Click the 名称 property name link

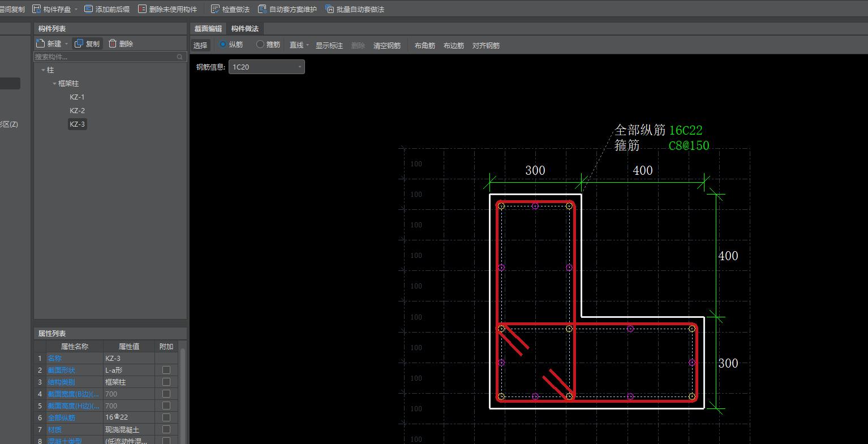click(54, 358)
